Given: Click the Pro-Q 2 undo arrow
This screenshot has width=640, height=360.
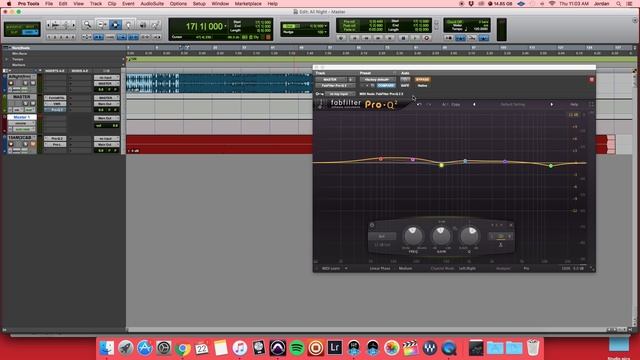Looking at the screenshot, I should (419, 104).
